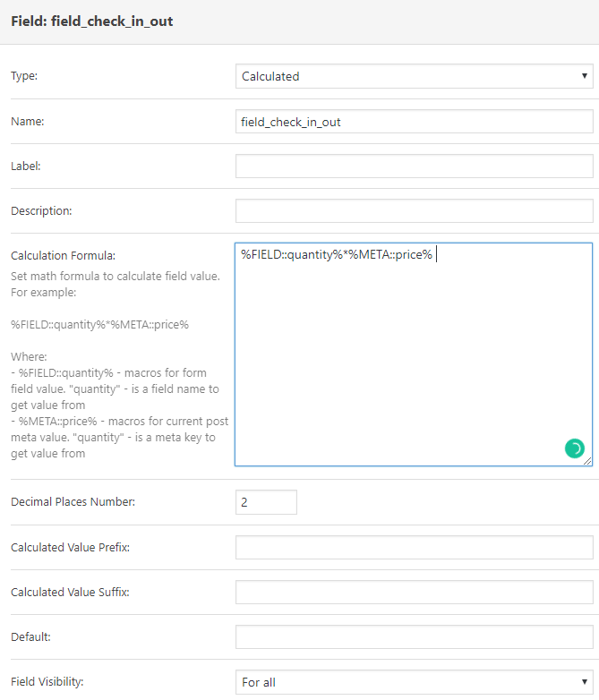Image resolution: width=599 pixels, height=700 pixels.
Task: Click the formula text in the textarea
Action: (337, 254)
